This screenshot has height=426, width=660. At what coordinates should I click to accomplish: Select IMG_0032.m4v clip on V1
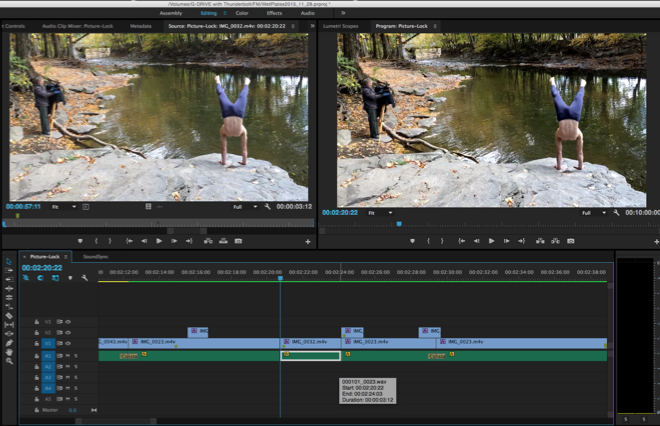pyautogui.click(x=311, y=343)
